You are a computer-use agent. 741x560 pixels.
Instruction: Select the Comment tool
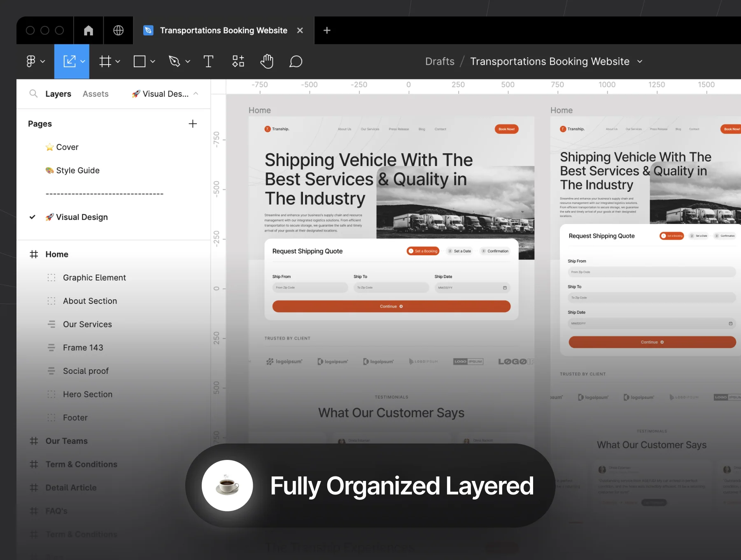pos(296,61)
